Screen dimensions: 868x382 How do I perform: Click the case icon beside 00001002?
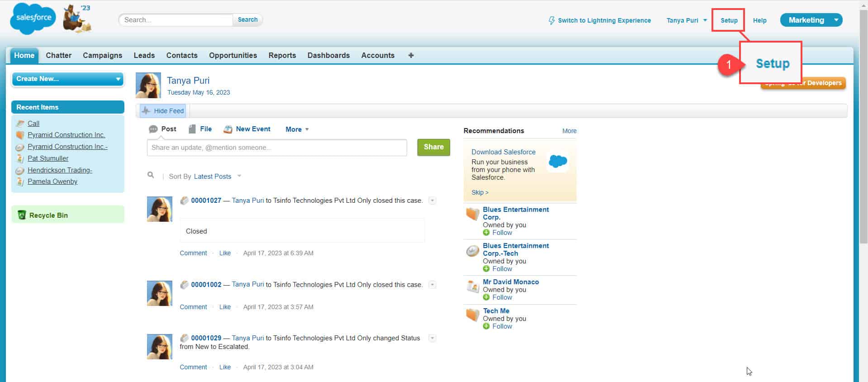point(184,285)
